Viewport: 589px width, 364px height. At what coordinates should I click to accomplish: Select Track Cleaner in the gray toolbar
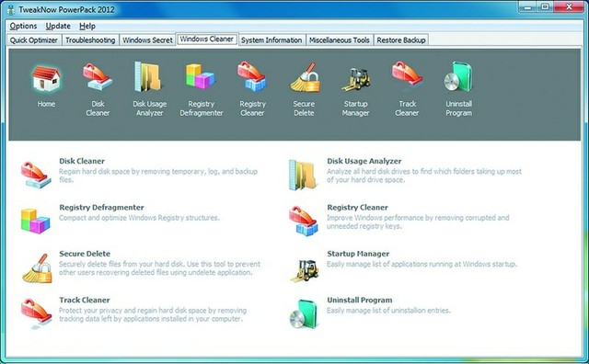click(407, 89)
